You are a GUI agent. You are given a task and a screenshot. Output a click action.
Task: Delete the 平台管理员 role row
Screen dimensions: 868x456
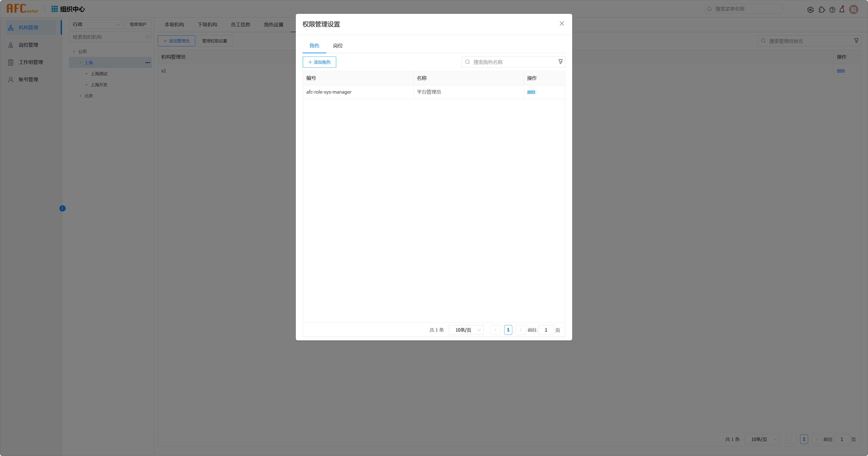pos(531,92)
